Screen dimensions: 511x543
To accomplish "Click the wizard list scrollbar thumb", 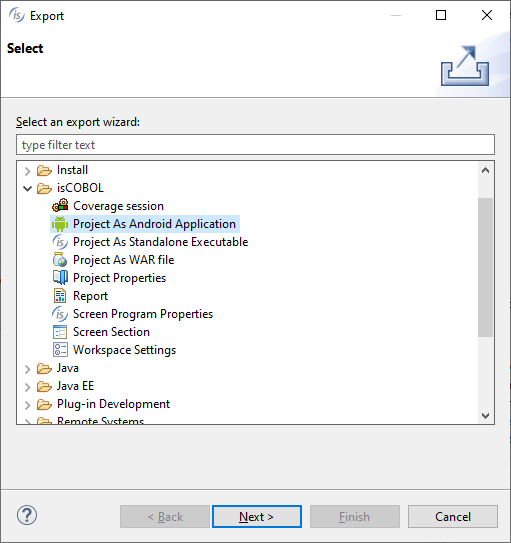I will coord(485,267).
